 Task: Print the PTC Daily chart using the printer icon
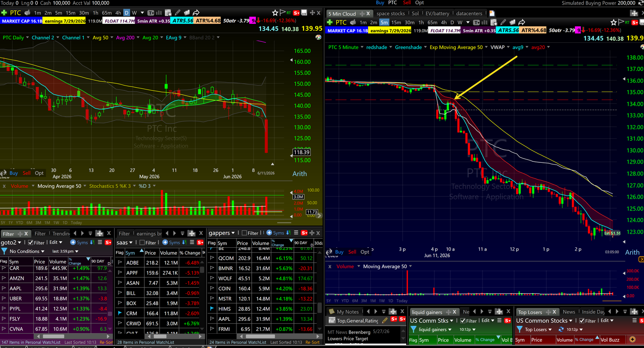[x=28, y=13]
